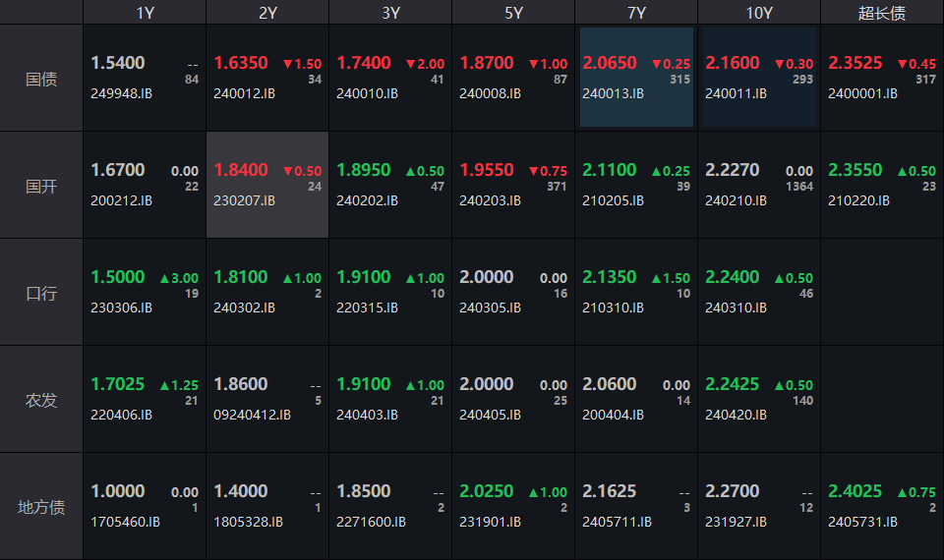Select the 2.2270 yield in 国开 10Y
The height and width of the screenshot is (560, 944).
(x=732, y=170)
